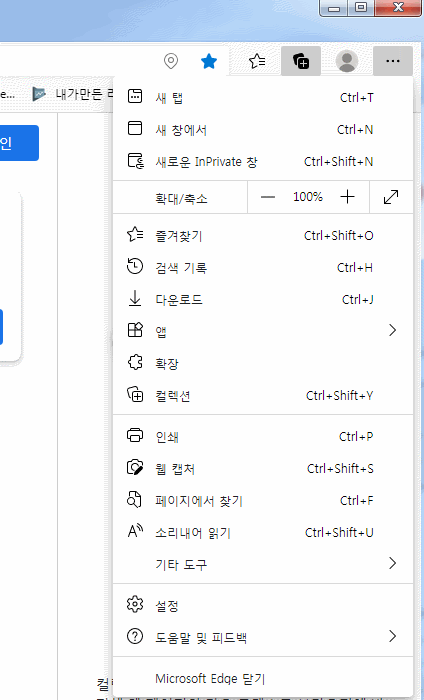
Task: Expand the 앱 submenu arrow
Action: point(392,330)
